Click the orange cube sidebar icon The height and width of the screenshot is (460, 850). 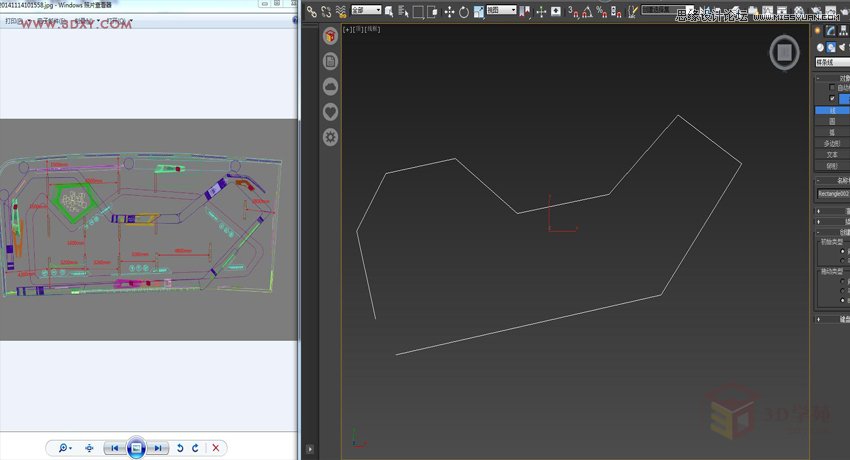331,37
